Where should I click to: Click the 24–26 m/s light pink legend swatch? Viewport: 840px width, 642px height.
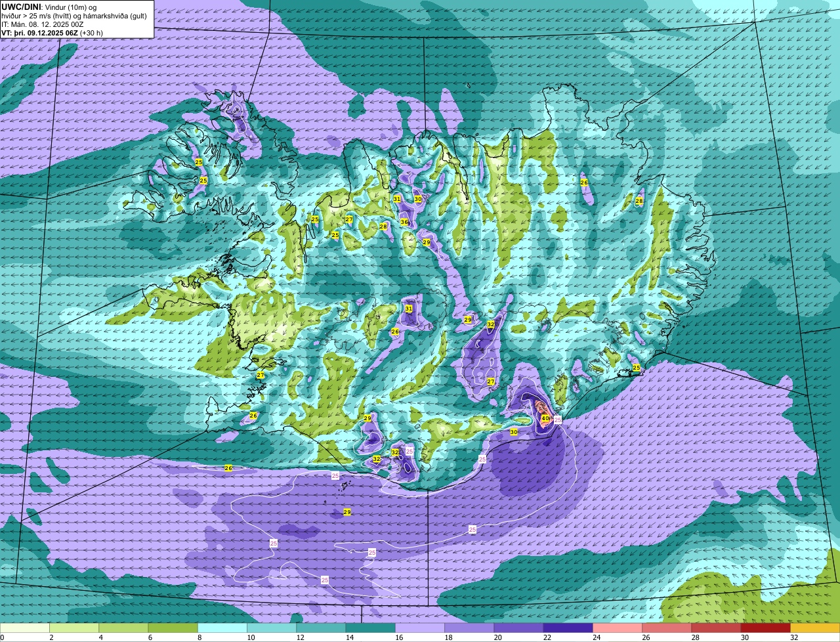point(618,628)
